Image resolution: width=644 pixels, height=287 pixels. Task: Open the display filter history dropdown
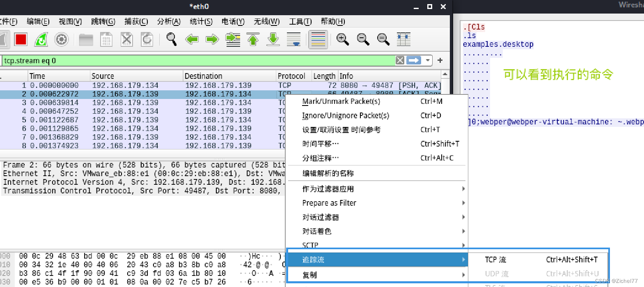[x=428, y=60]
